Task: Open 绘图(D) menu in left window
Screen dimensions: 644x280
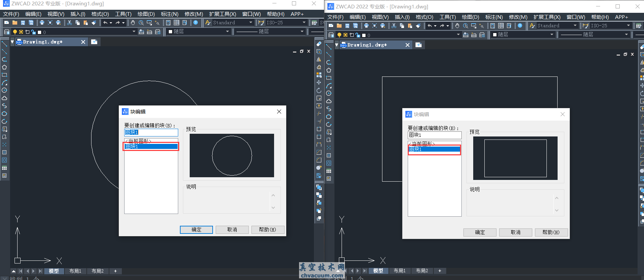Action: coord(146,14)
